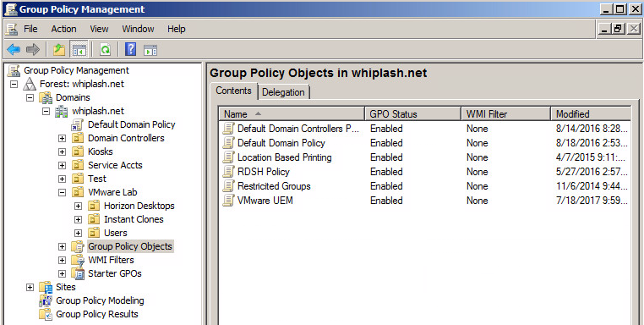Collapse the VMware Lab OU
The image size is (644, 325).
(x=62, y=192)
